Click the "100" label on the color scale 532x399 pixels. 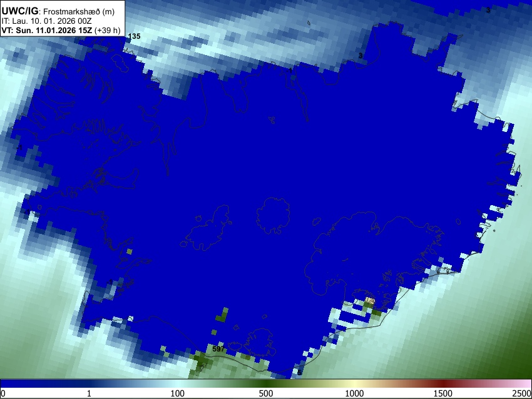(x=177, y=393)
